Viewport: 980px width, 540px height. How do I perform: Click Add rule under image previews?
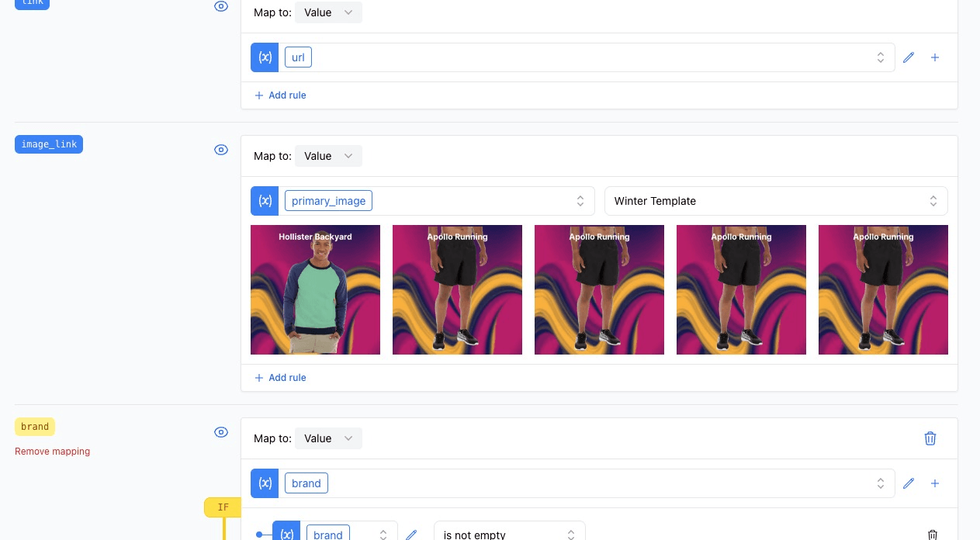[280, 378]
